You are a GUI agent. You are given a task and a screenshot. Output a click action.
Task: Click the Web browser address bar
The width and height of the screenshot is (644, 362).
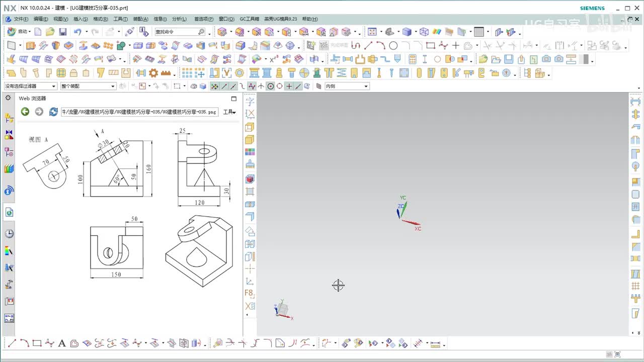pyautogui.click(x=140, y=112)
